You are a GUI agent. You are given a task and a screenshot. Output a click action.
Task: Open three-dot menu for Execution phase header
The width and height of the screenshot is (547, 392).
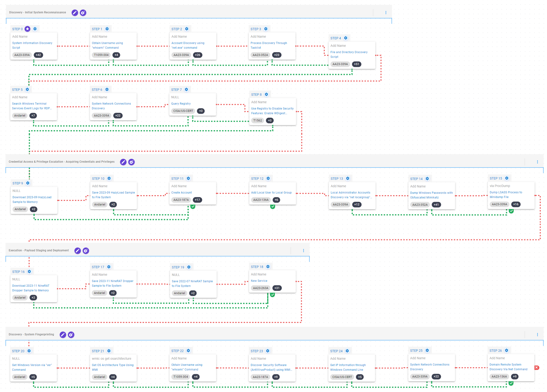[303, 251]
